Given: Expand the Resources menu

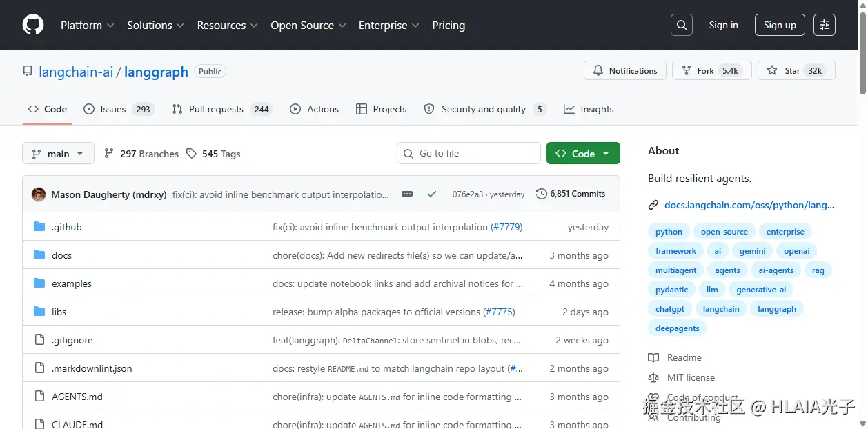Looking at the screenshot, I should pyautogui.click(x=227, y=25).
